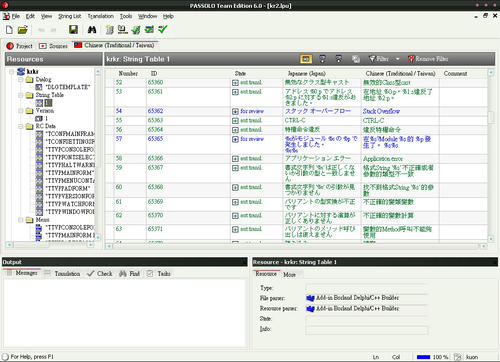The image size is (500, 362).
Task: Toggle state marker on row 57 for review
Action: (x=235, y=139)
